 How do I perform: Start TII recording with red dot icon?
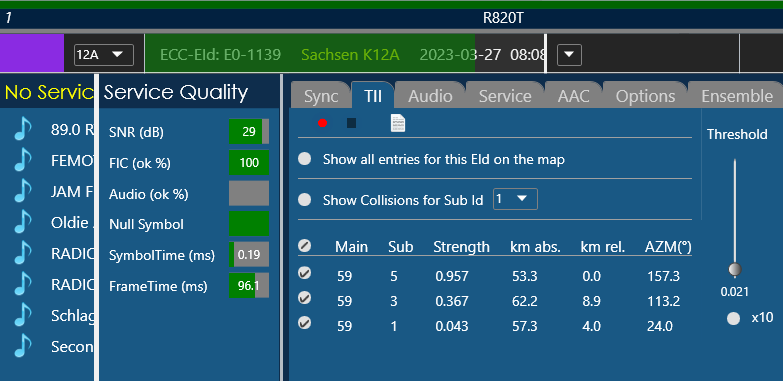pyautogui.click(x=323, y=123)
